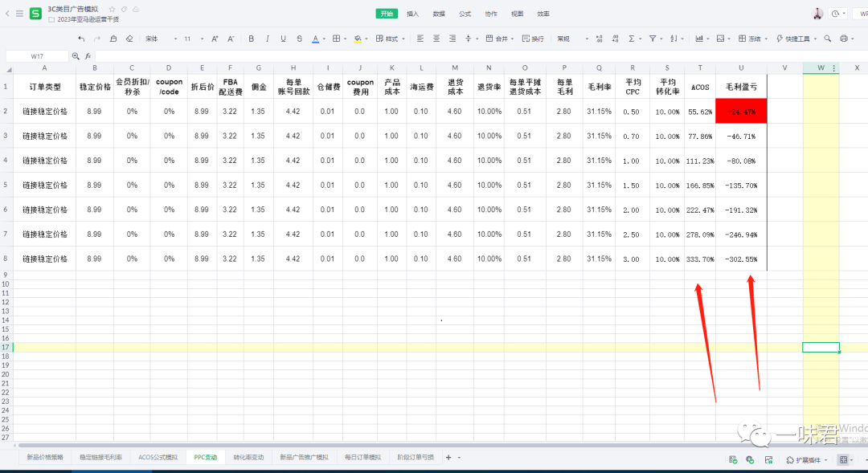Click the undo arrow icon
The height and width of the screenshot is (473, 868).
click(81, 39)
